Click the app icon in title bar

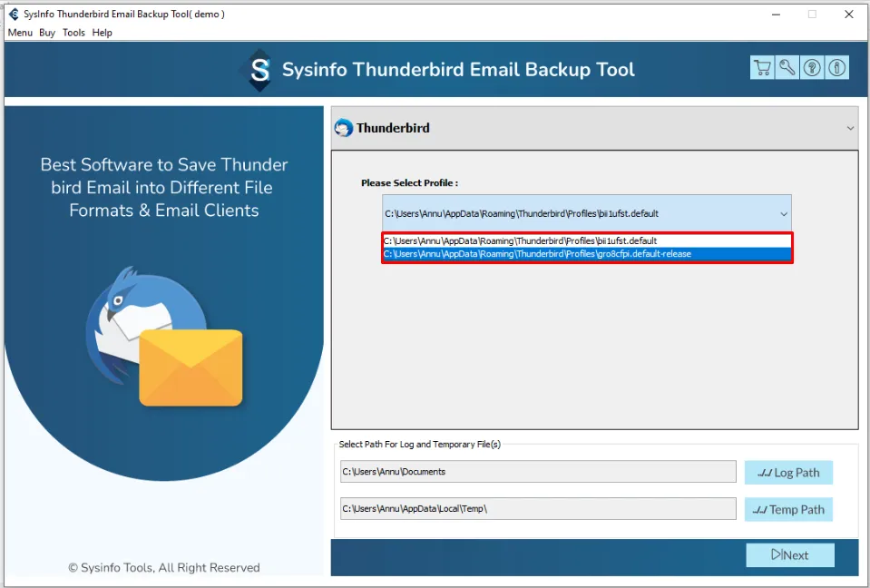click(14, 14)
